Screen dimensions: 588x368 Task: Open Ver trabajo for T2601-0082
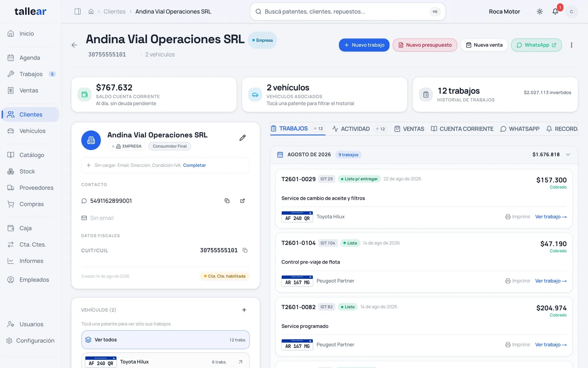click(551, 345)
